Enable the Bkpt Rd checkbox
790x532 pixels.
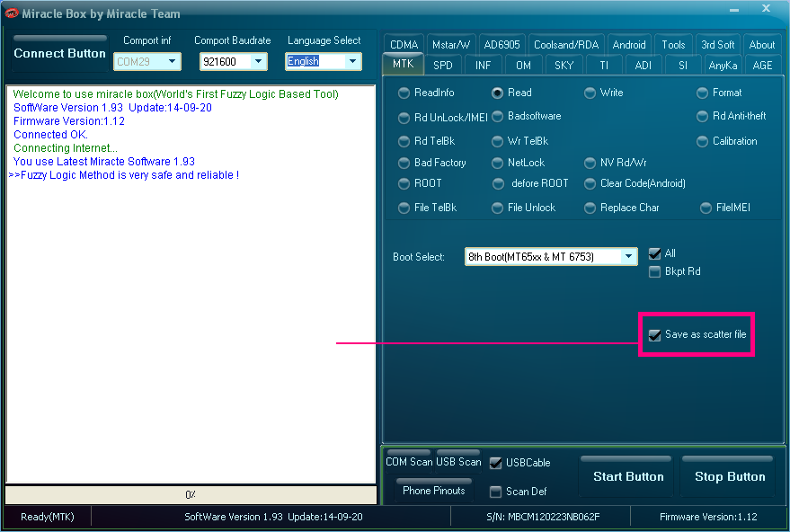tap(654, 272)
